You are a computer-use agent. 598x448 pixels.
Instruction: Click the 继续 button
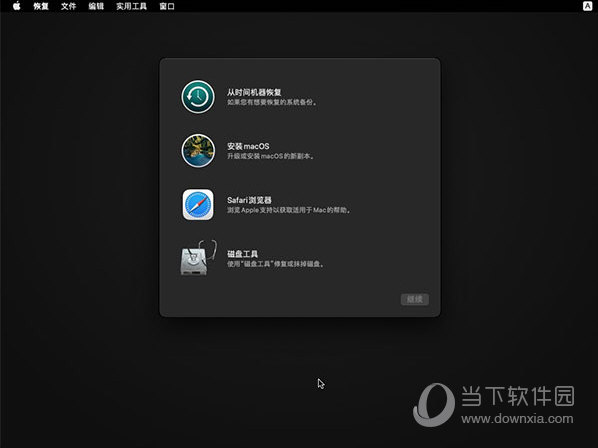[415, 299]
